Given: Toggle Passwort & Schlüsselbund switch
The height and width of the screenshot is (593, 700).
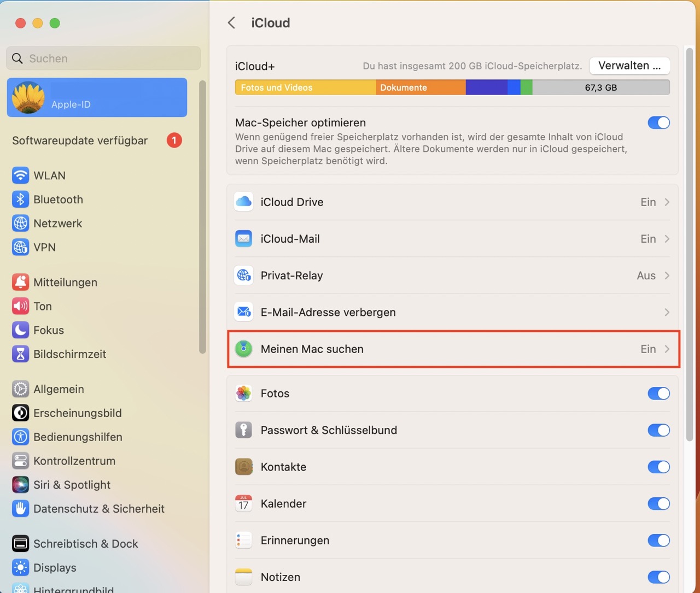Looking at the screenshot, I should (x=658, y=430).
